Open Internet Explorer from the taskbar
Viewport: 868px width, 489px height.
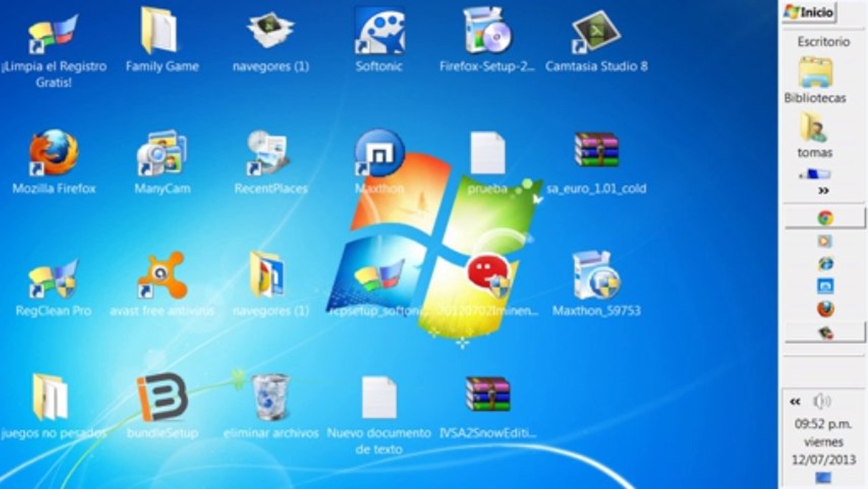tap(825, 264)
